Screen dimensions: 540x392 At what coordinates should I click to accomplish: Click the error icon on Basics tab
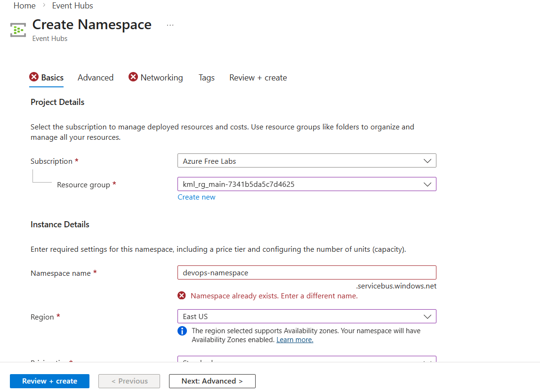point(34,77)
